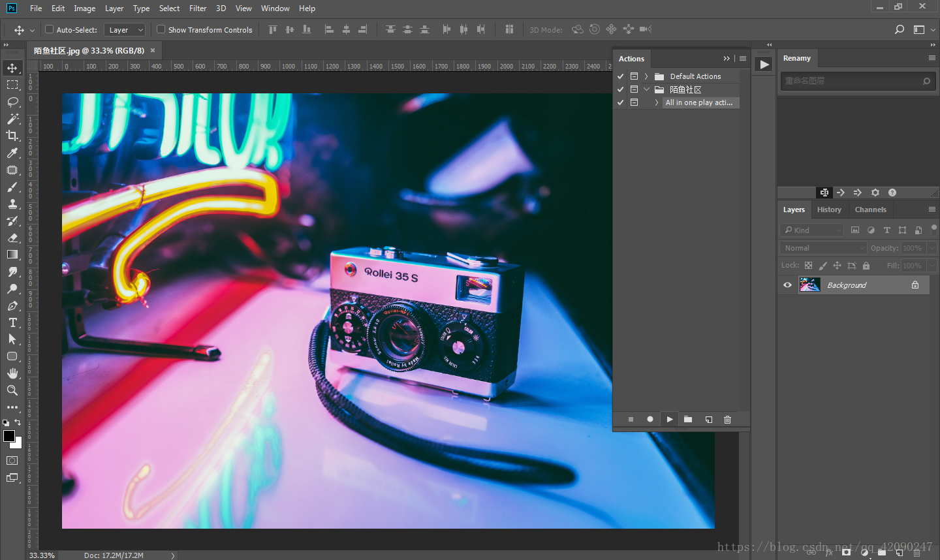This screenshot has height=560, width=940.
Task: Toggle dialog box for 陌鱼社区 set
Action: 634,89
